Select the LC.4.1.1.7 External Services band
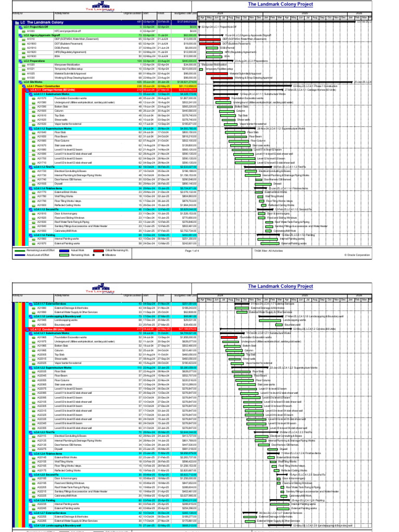399x532 pixels. pos(112,303)
